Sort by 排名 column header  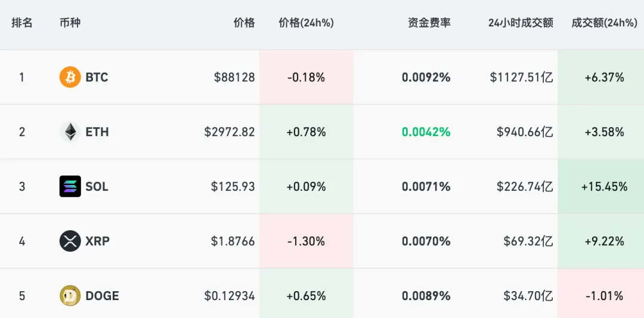point(22,23)
